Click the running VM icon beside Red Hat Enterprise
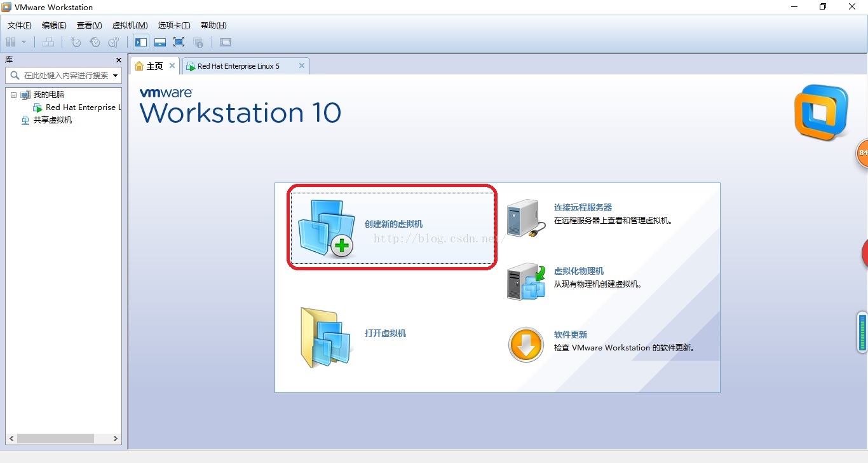This screenshot has height=463, width=868. pos(37,107)
